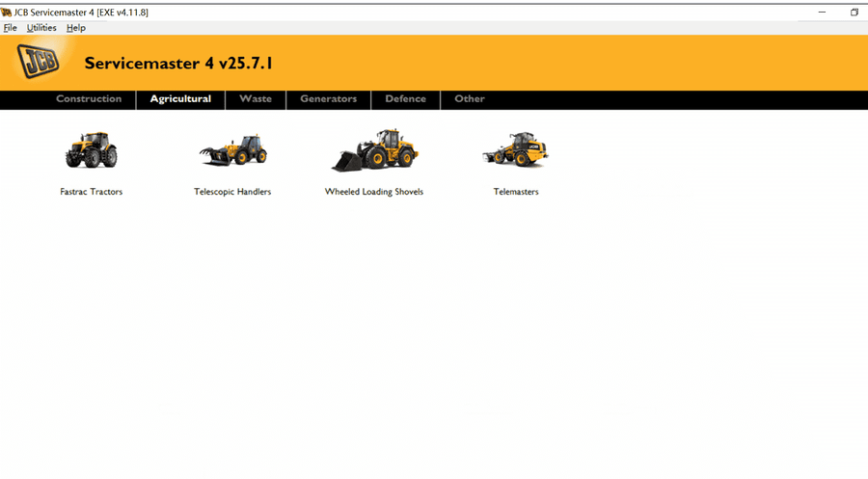Open the Fastrac Tractors machine image
Screen dimensions: 868x479
pos(91,150)
